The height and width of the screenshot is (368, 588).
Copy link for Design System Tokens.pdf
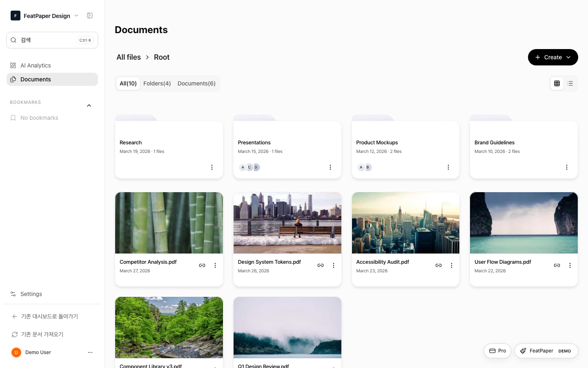pyautogui.click(x=321, y=265)
